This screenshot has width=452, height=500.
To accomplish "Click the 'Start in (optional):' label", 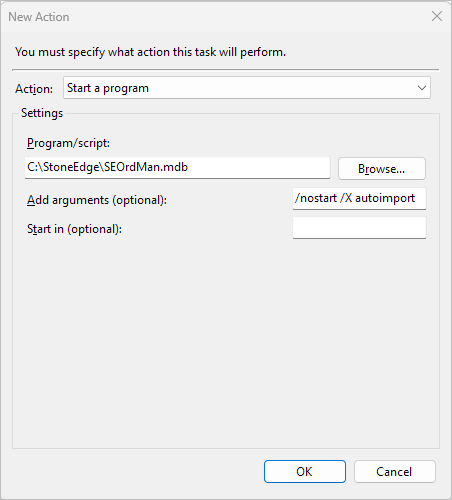I will (x=74, y=229).
